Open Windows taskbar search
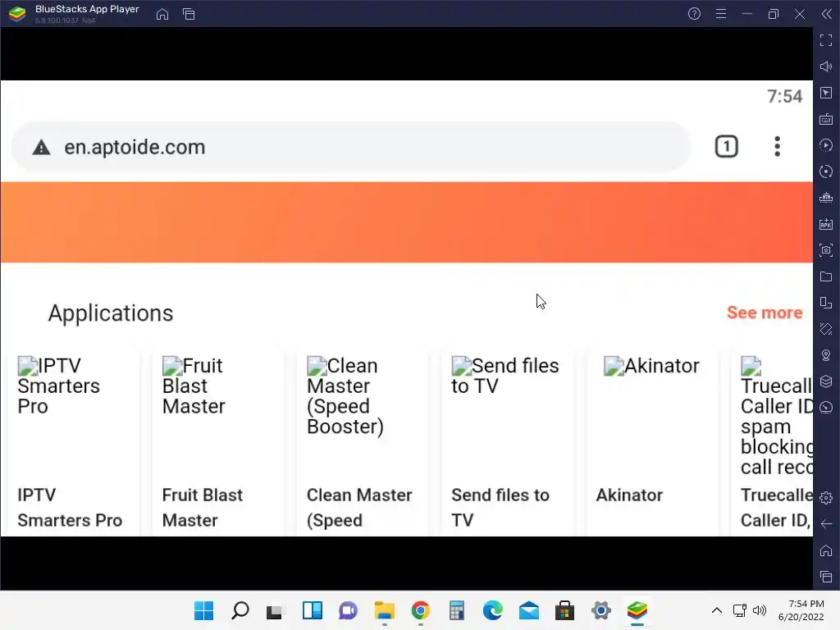The image size is (840, 630). click(x=240, y=610)
